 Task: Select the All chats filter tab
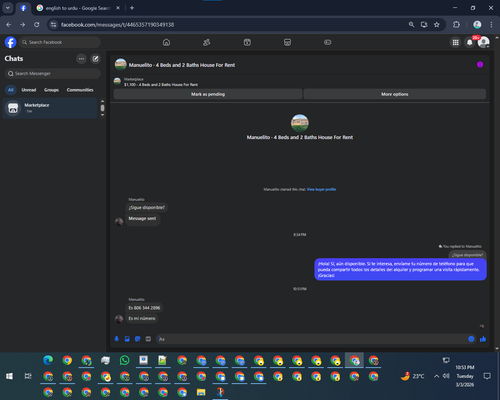(11, 90)
